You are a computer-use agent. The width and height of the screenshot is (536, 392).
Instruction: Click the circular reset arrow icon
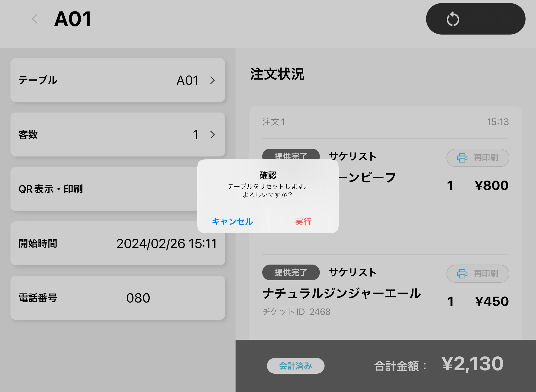point(453,19)
